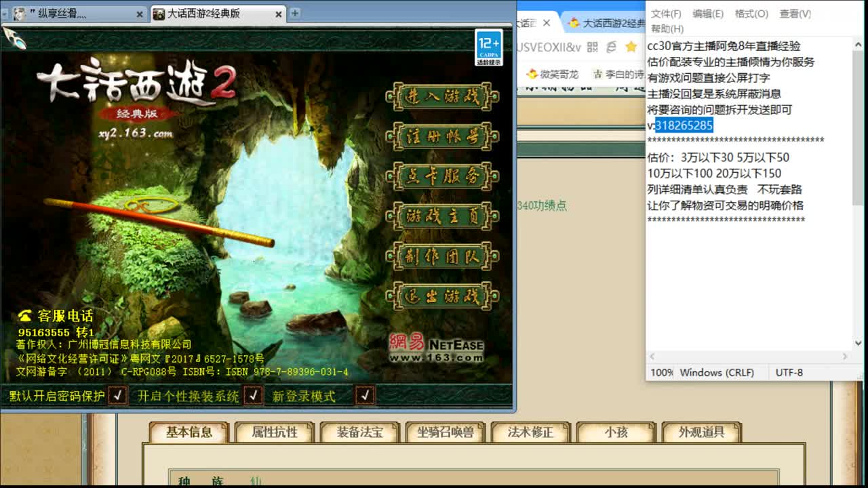Click 退出游戏 to quit the launcher

pos(443,296)
